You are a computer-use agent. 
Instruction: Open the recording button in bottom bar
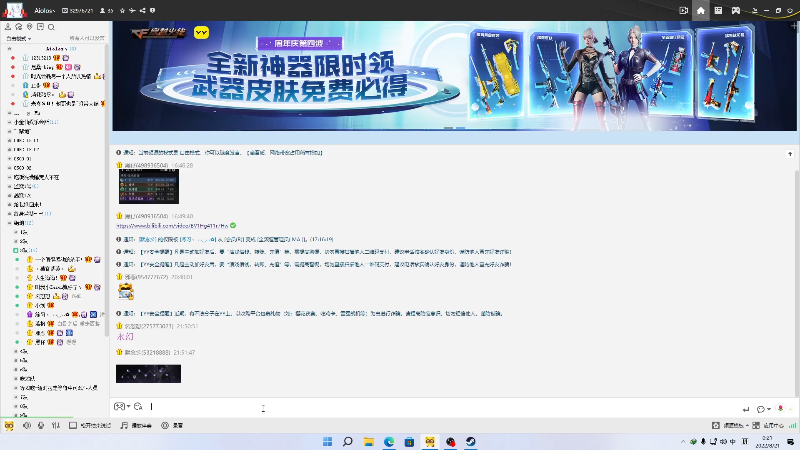tap(172, 426)
